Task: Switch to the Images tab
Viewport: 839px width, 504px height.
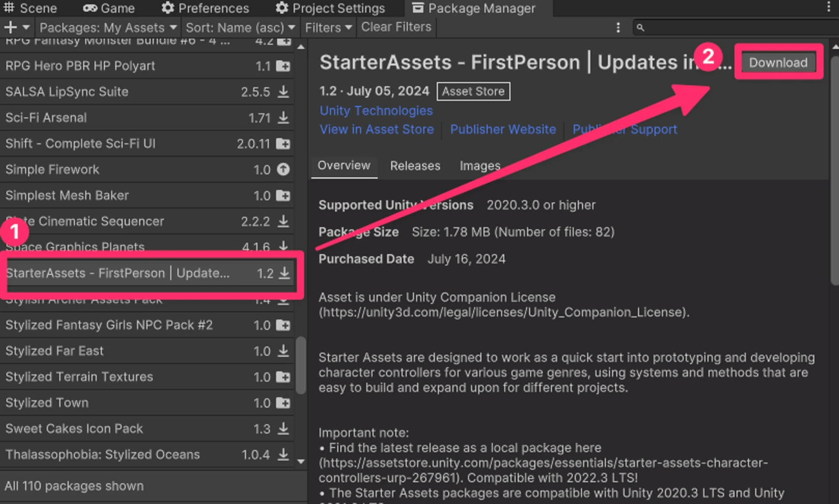Action: coord(480,166)
